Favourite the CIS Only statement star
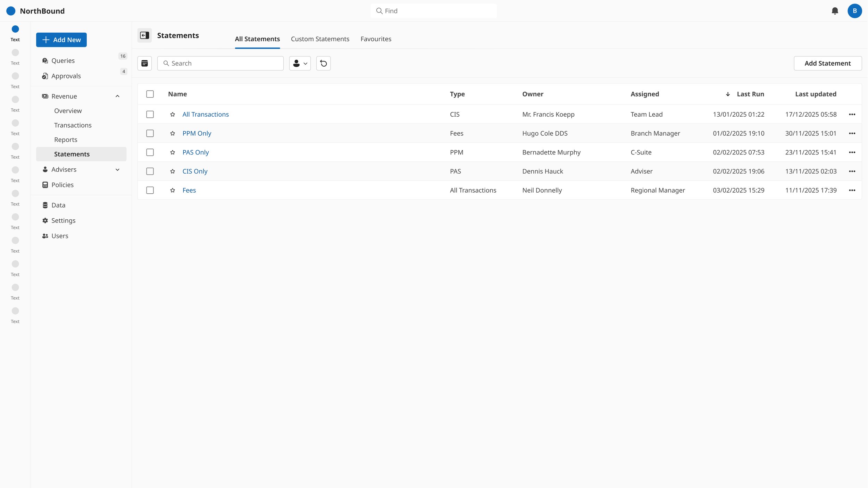 173,171
